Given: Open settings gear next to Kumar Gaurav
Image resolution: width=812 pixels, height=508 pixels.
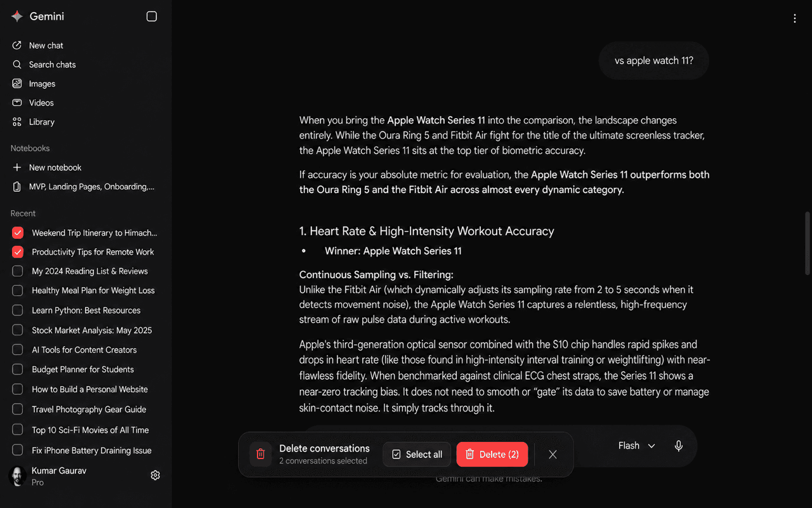Looking at the screenshot, I should (155, 475).
